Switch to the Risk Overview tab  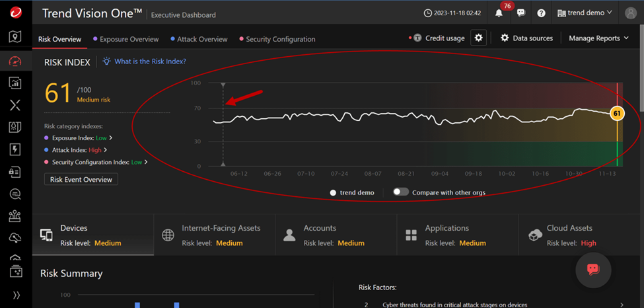click(x=59, y=40)
